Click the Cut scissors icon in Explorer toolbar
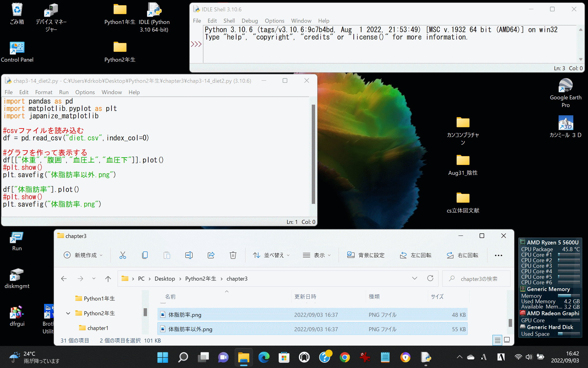Image resolution: width=588 pixels, height=368 pixels. [123, 255]
